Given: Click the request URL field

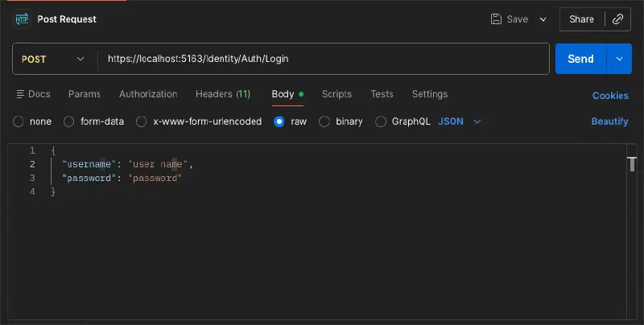Looking at the screenshot, I should (x=324, y=59).
